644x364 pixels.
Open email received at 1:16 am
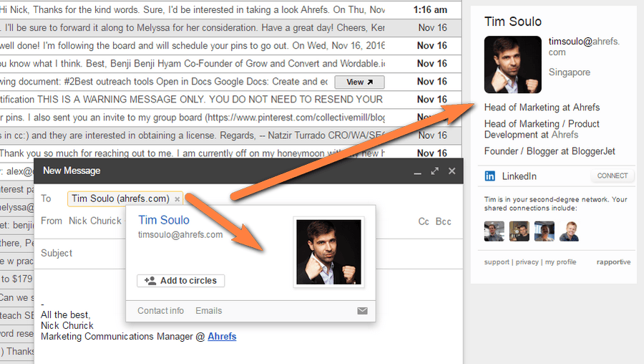point(230,9)
